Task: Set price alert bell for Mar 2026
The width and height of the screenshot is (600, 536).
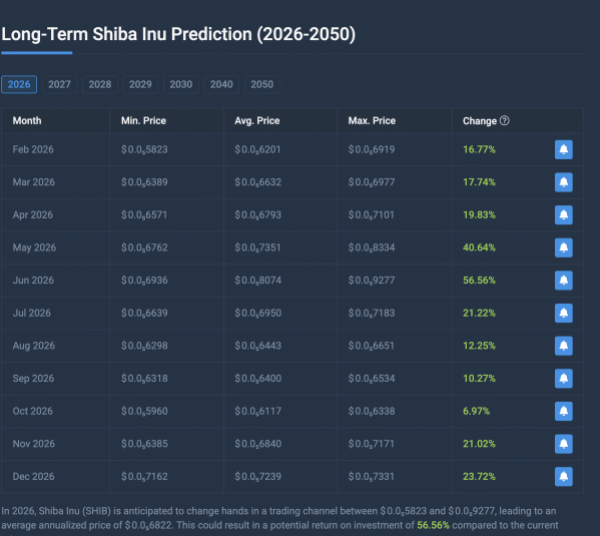Action: point(563,183)
